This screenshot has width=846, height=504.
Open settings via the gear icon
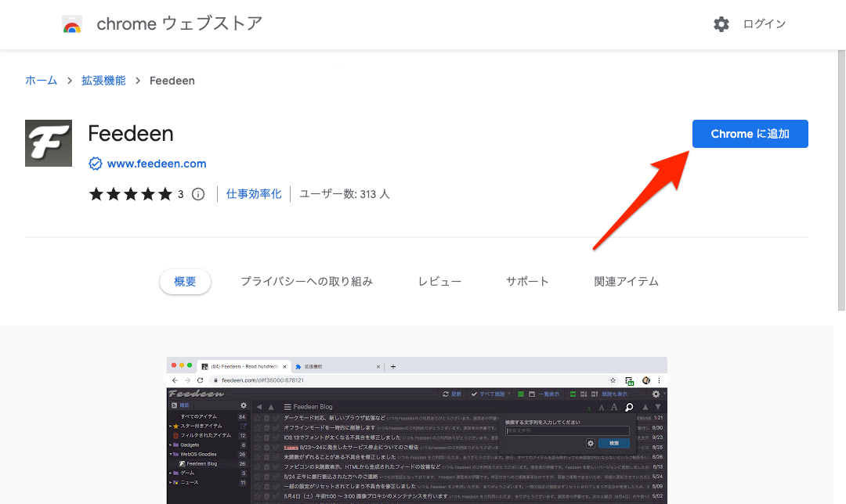[x=721, y=24]
